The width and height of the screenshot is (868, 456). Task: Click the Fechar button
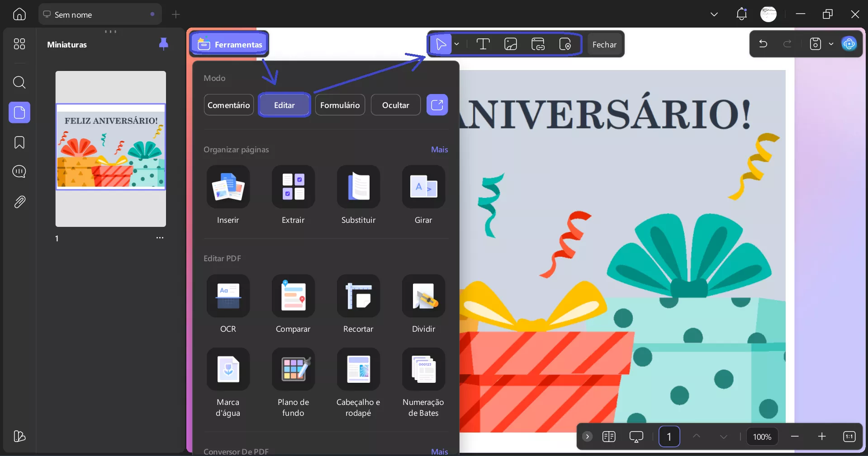(x=605, y=44)
